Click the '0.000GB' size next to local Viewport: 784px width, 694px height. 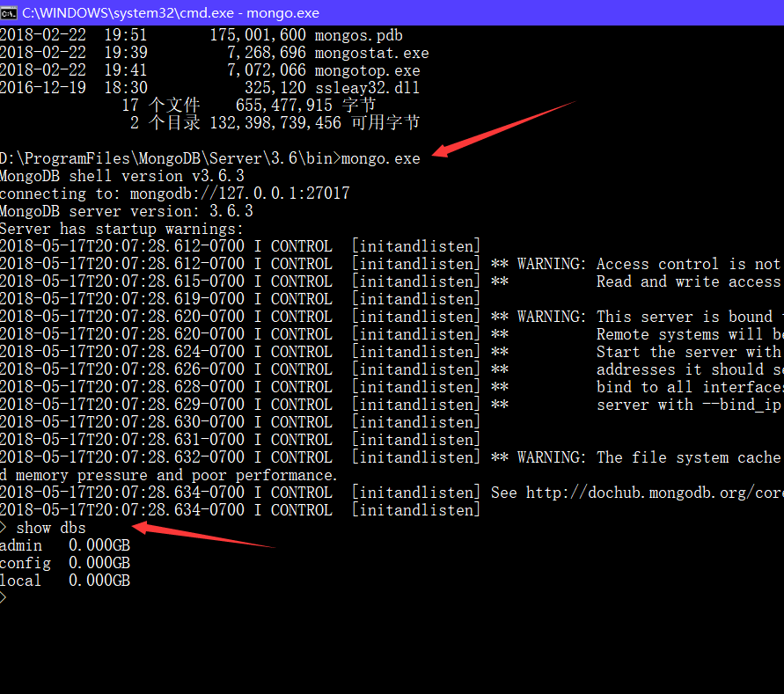(99, 581)
